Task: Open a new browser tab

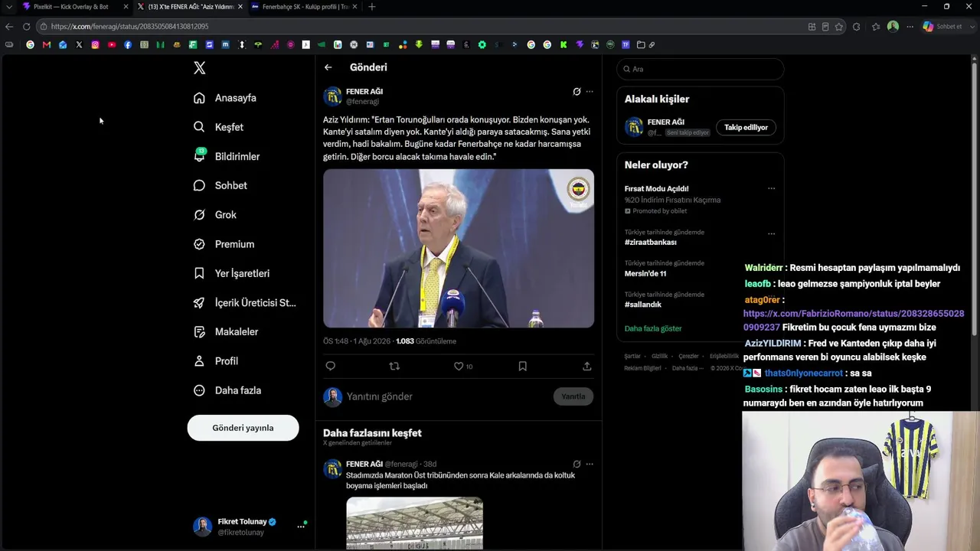Action: (372, 7)
